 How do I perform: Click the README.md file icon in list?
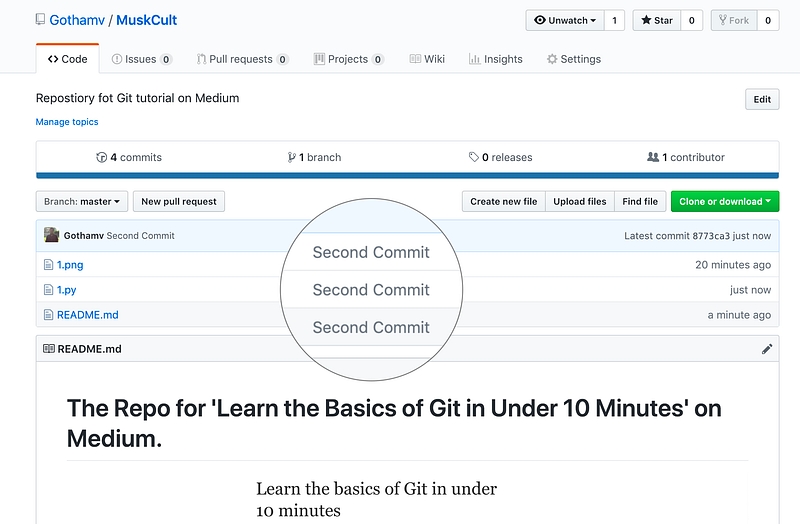coord(48,315)
